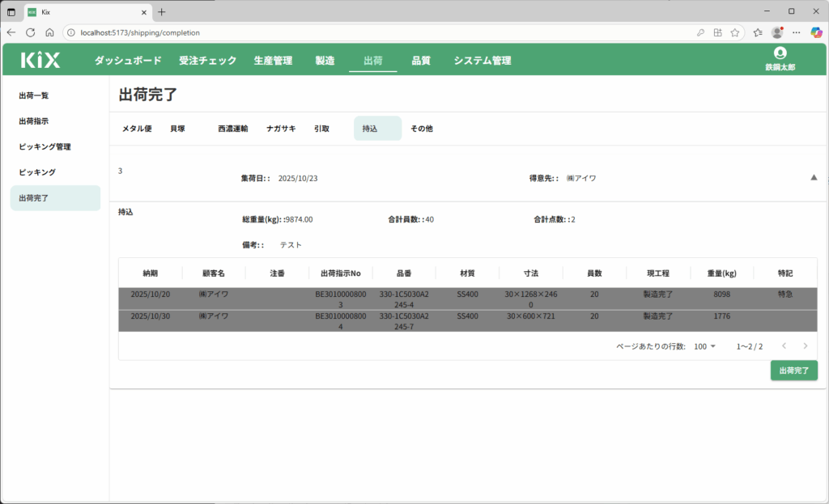The width and height of the screenshot is (829, 504).
Task: Open a new browser tab
Action: pos(162,12)
